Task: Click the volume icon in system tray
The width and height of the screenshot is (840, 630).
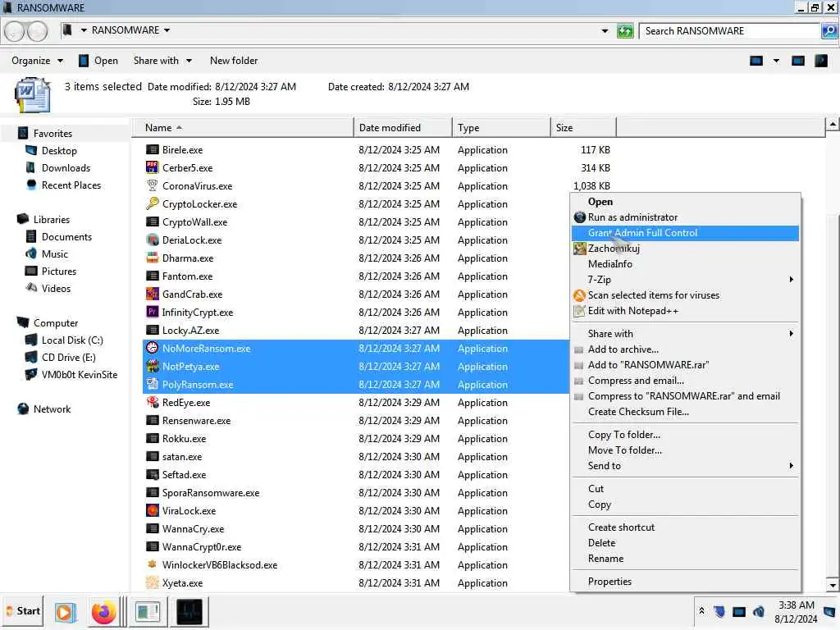Action: tap(759, 611)
